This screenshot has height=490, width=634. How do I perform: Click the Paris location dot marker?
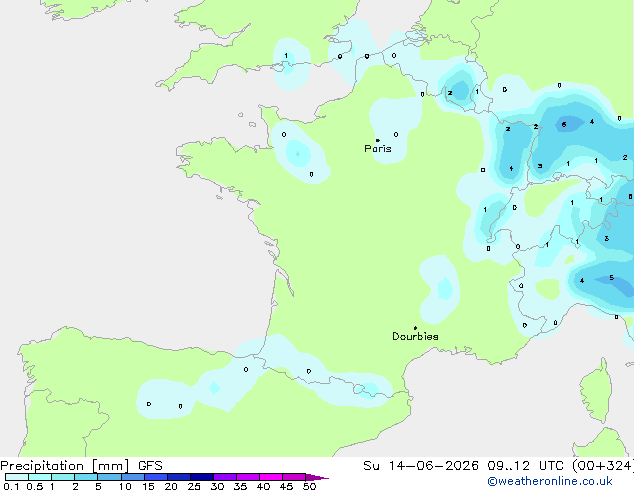(x=378, y=140)
